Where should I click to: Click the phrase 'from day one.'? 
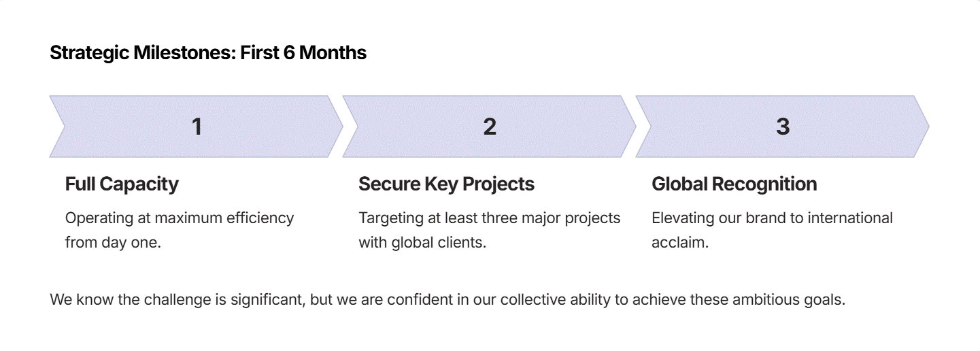pyautogui.click(x=113, y=242)
